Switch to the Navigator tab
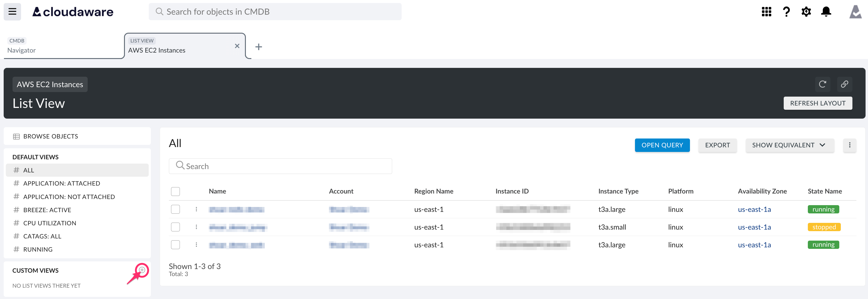This screenshot has width=868, height=299. point(22,50)
